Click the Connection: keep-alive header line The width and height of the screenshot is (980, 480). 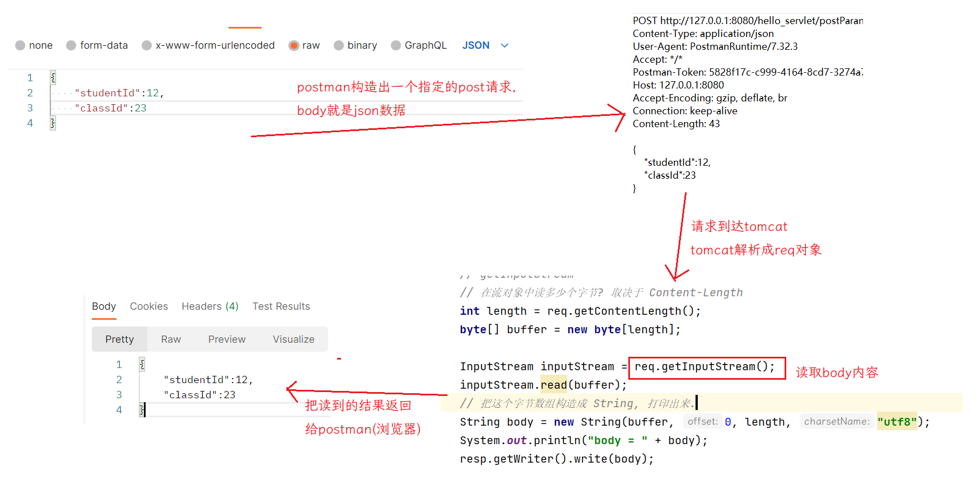click(x=685, y=111)
